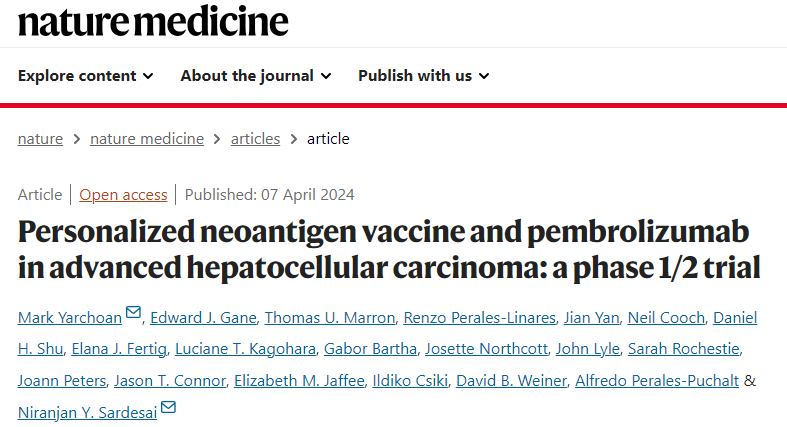Click the Open access link
Viewport: 787px width, 427px height.
pyautogui.click(x=123, y=195)
